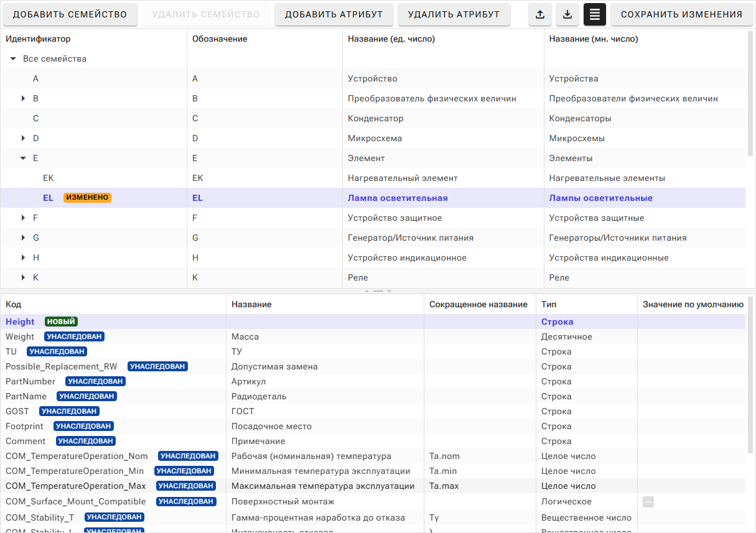Select the Height attribute row
Screen dimensions: 756x533
click(21, 322)
